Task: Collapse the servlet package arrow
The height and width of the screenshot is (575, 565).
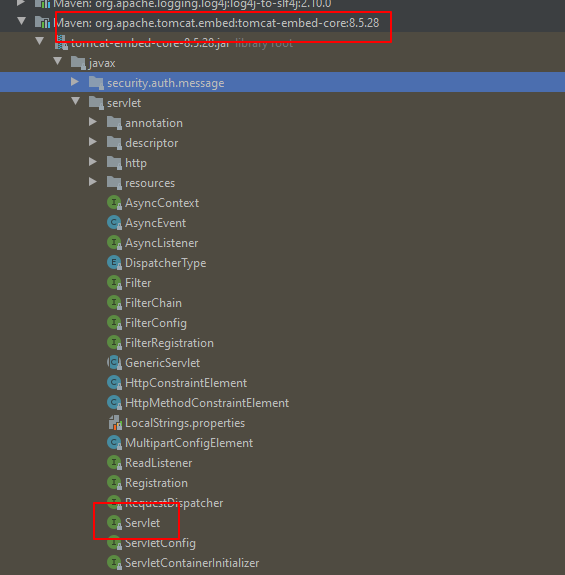Action: point(76,101)
